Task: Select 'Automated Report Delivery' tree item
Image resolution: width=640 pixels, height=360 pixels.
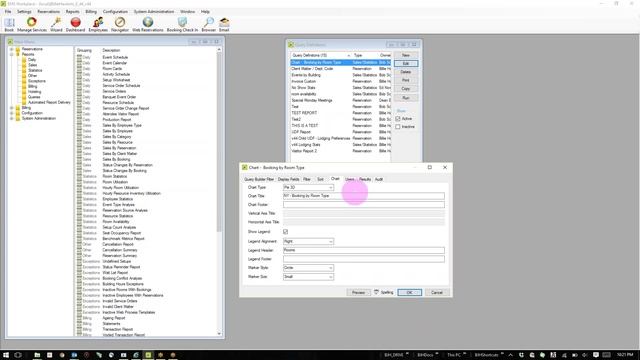Action: (x=49, y=102)
